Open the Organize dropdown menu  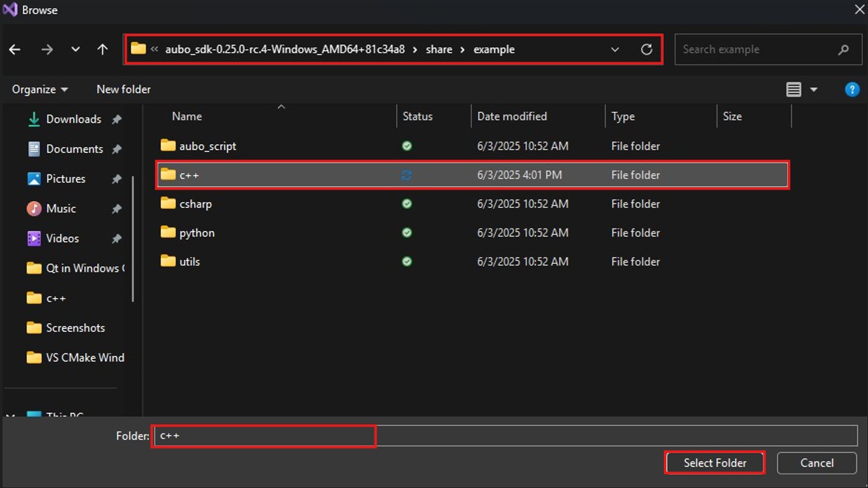coord(40,90)
